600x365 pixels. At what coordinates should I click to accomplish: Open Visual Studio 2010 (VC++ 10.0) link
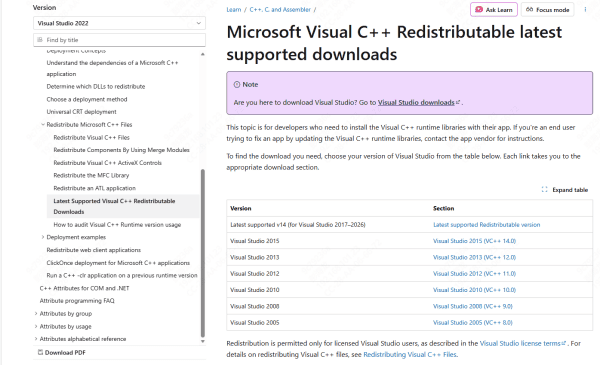(474, 290)
